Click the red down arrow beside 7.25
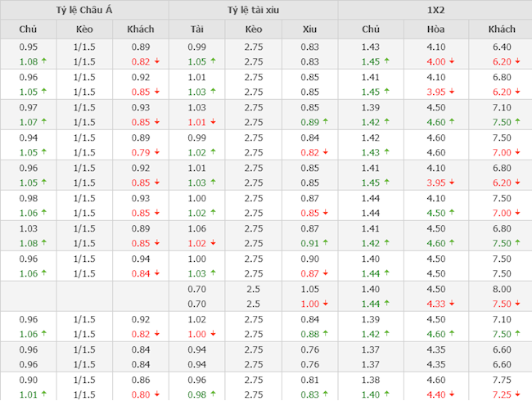 518,394
